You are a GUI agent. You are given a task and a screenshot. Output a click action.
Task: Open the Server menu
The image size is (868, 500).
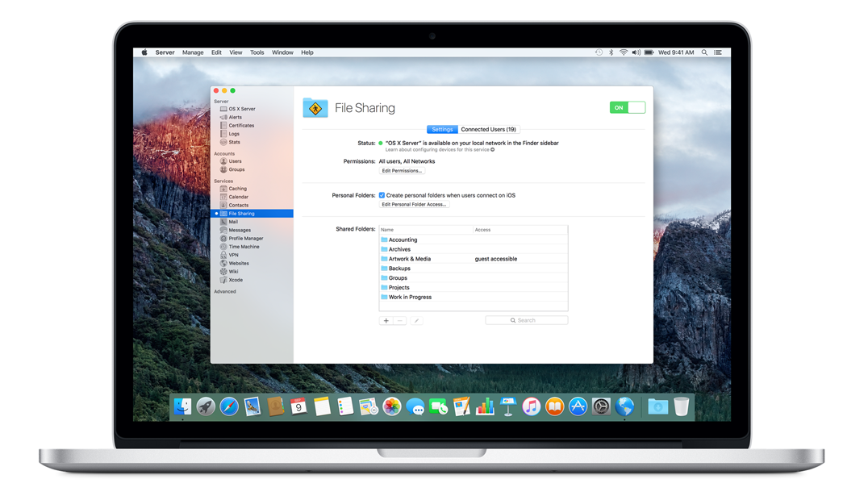[x=165, y=52]
